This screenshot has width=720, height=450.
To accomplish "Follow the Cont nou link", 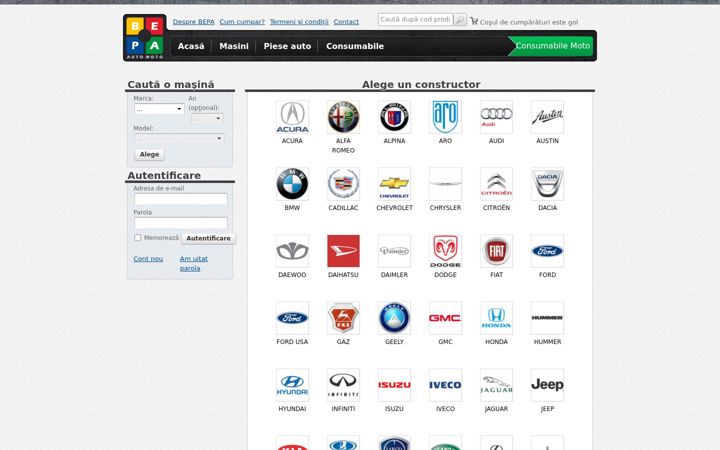I will 148,259.
